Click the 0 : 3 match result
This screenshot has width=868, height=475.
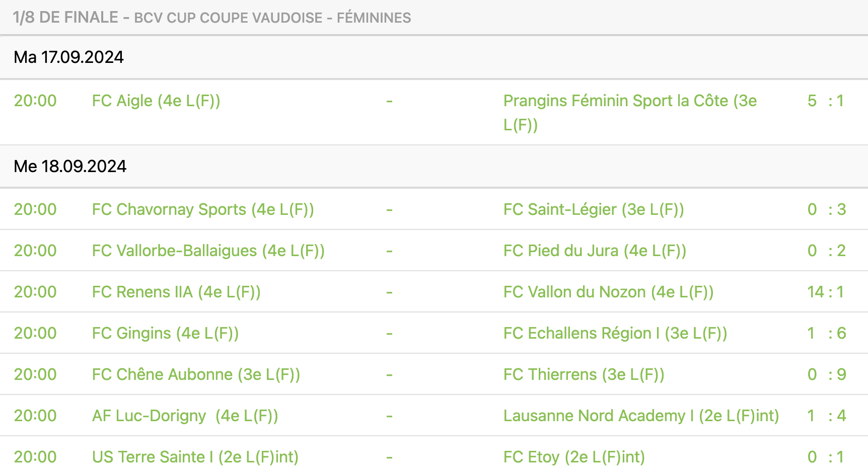click(x=827, y=209)
